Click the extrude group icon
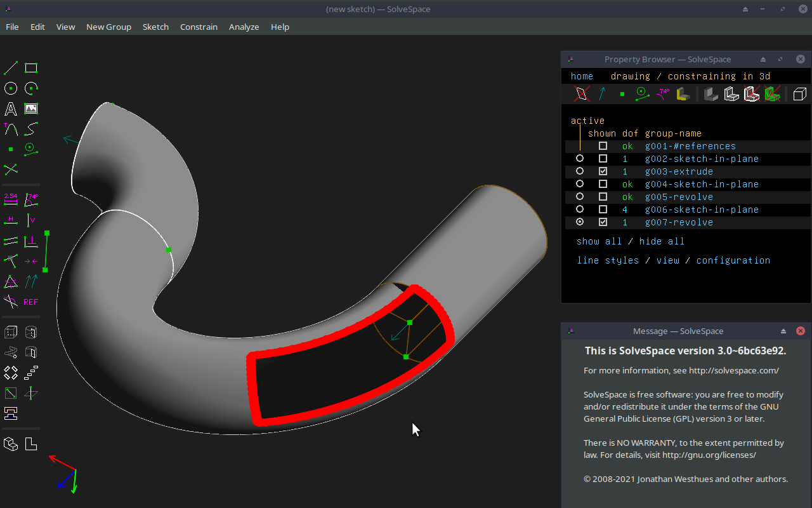Viewport: 812px width, 508px height. pyautogui.click(x=10, y=332)
